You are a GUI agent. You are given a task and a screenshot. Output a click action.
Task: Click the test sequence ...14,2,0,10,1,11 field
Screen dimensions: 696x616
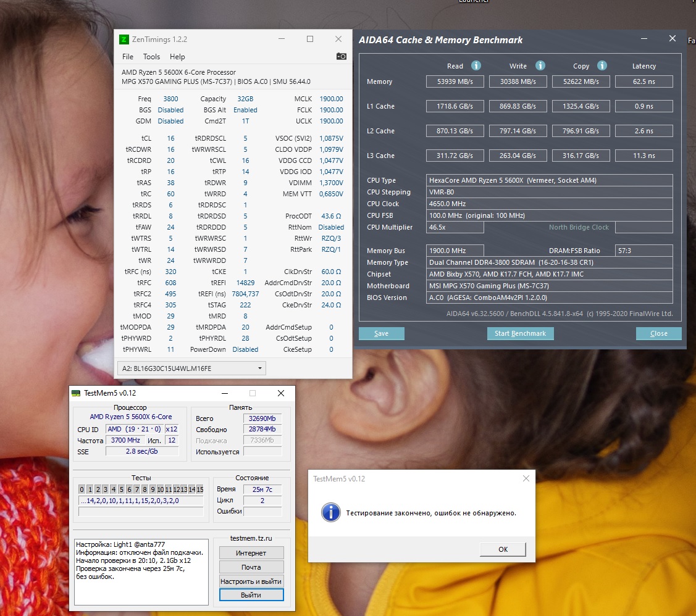point(141,501)
